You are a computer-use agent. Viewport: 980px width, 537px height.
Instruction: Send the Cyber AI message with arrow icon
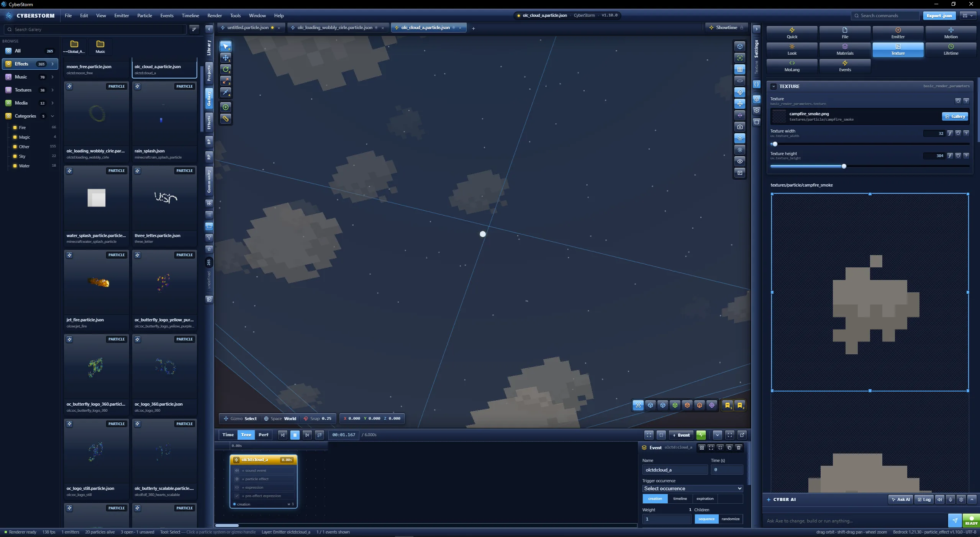pos(955,521)
